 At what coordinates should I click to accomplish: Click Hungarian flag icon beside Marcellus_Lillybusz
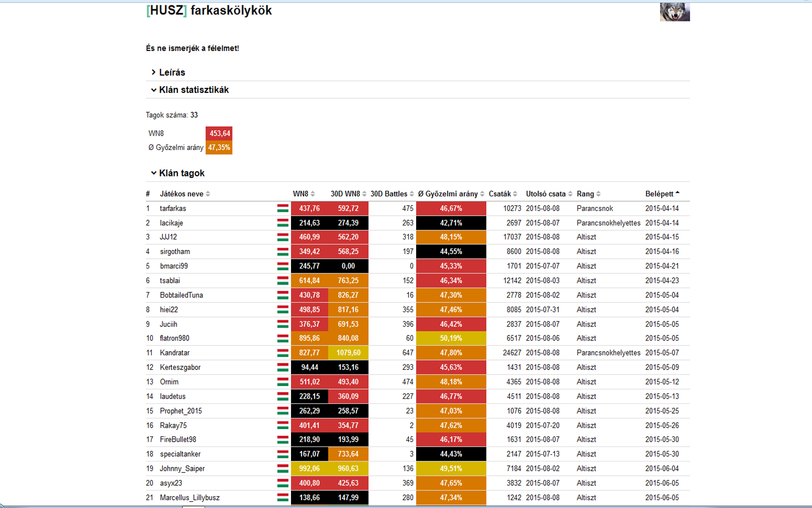coord(283,497)
